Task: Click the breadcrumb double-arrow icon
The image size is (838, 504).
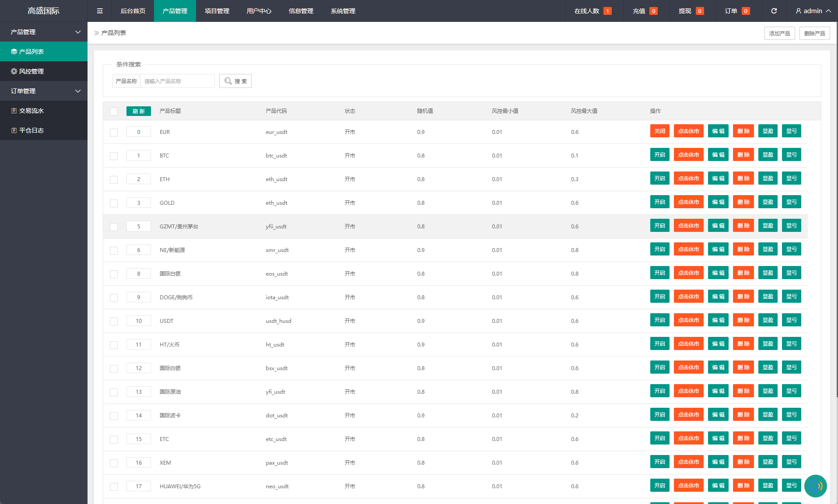Action: pyautogui.click(x=97, y=33)
